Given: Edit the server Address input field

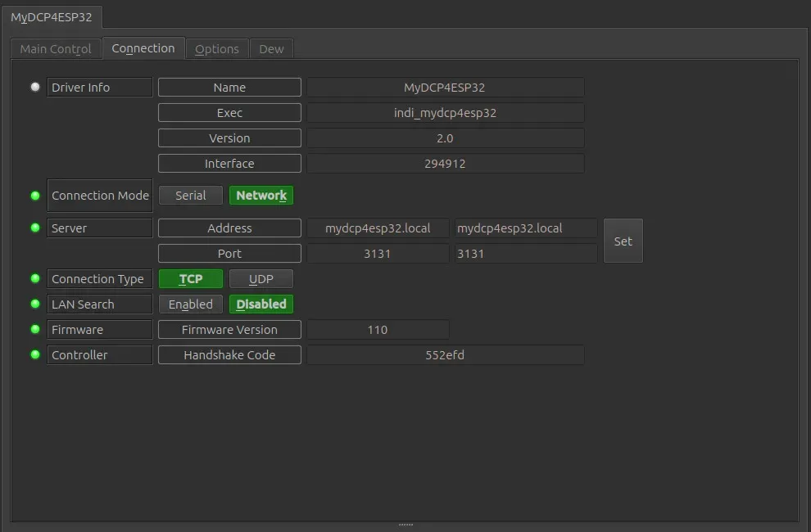Looking at the screenshot, I should tap(526, 228).
